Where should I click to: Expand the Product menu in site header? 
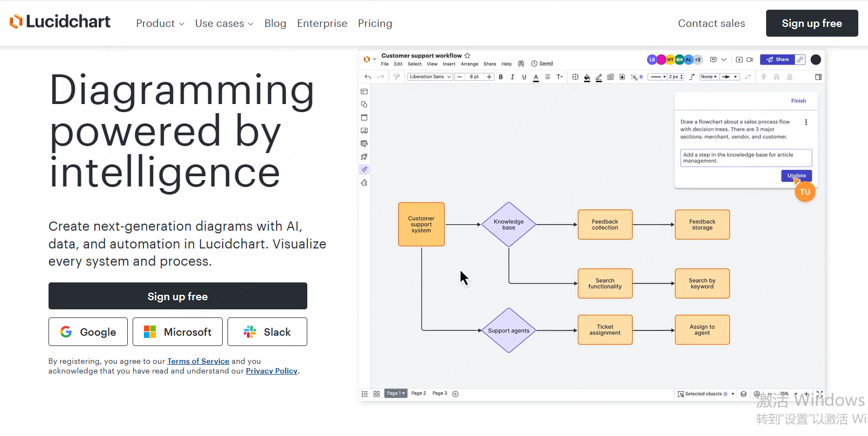coord(160,23)
